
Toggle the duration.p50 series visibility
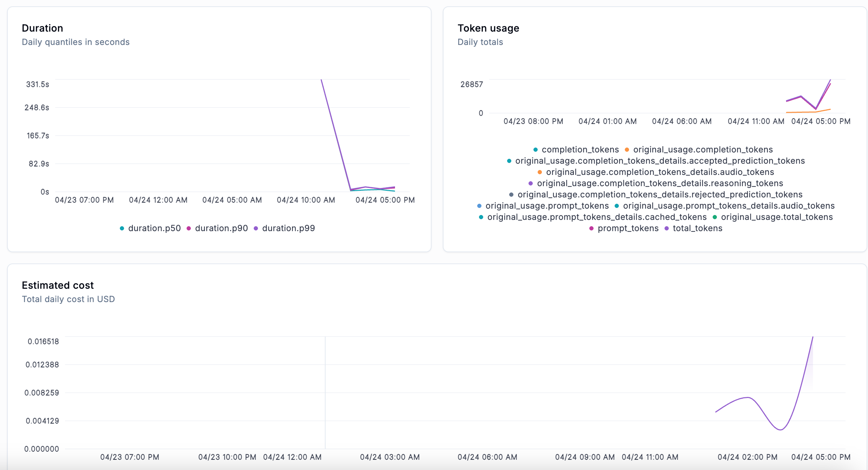click(154, 228)
